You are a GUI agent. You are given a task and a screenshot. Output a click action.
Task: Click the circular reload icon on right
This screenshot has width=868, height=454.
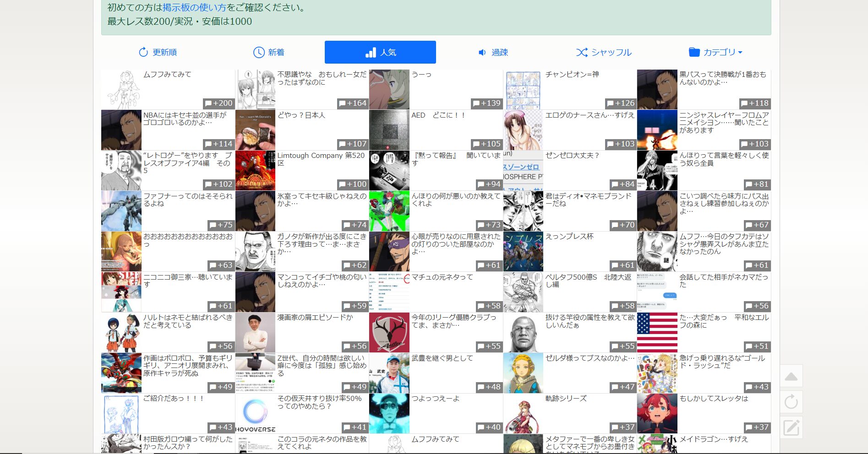click(x=791, y=402)
